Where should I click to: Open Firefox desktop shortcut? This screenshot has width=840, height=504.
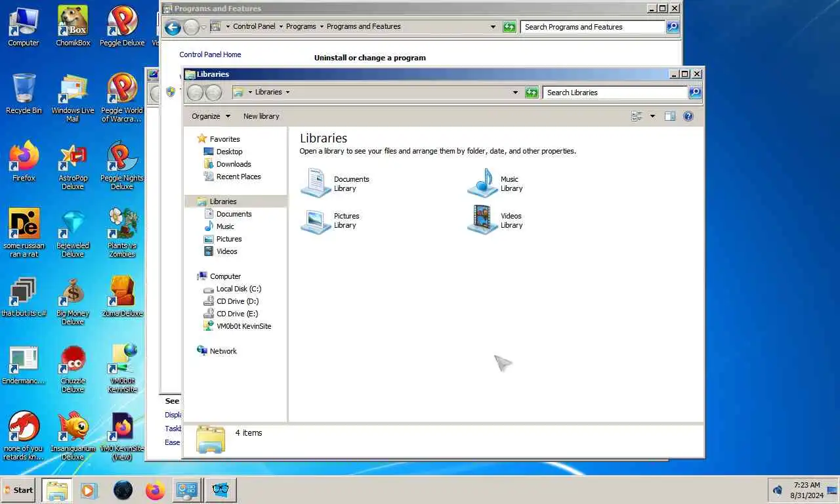(x=24, y=161)
